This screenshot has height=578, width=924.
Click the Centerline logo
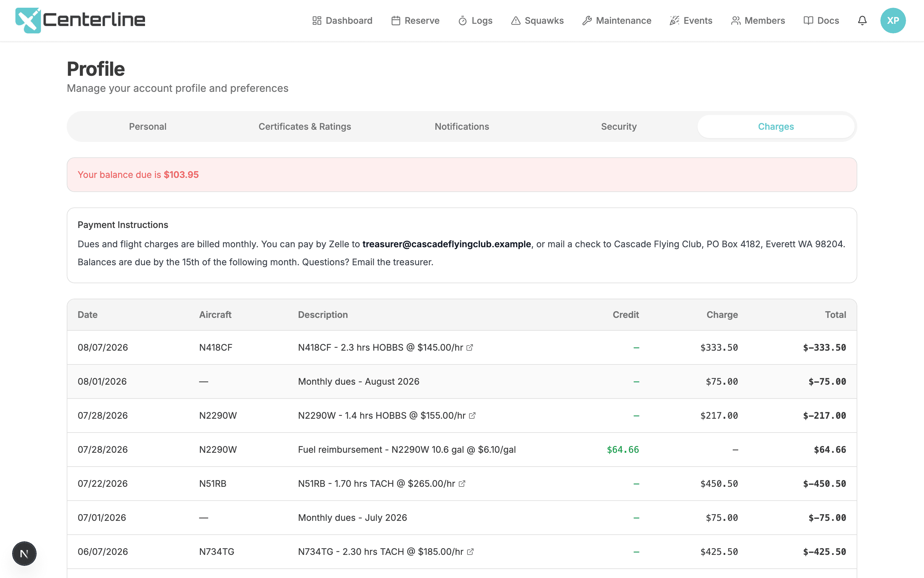(80, 20)
